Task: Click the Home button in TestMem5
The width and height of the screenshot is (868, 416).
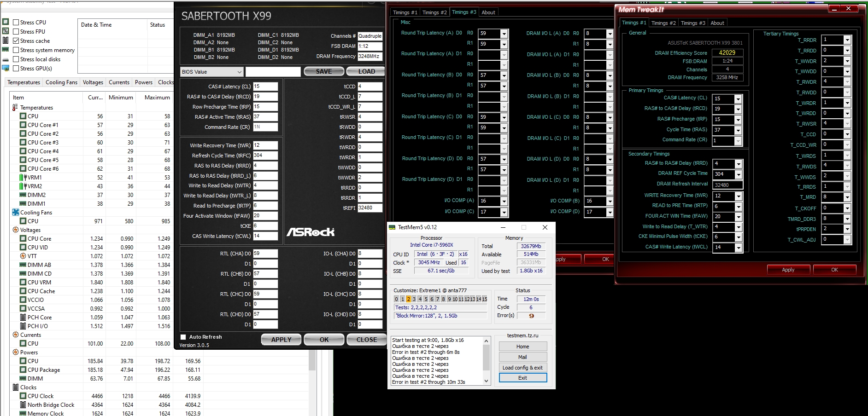Action: click(x=522, y=347)
